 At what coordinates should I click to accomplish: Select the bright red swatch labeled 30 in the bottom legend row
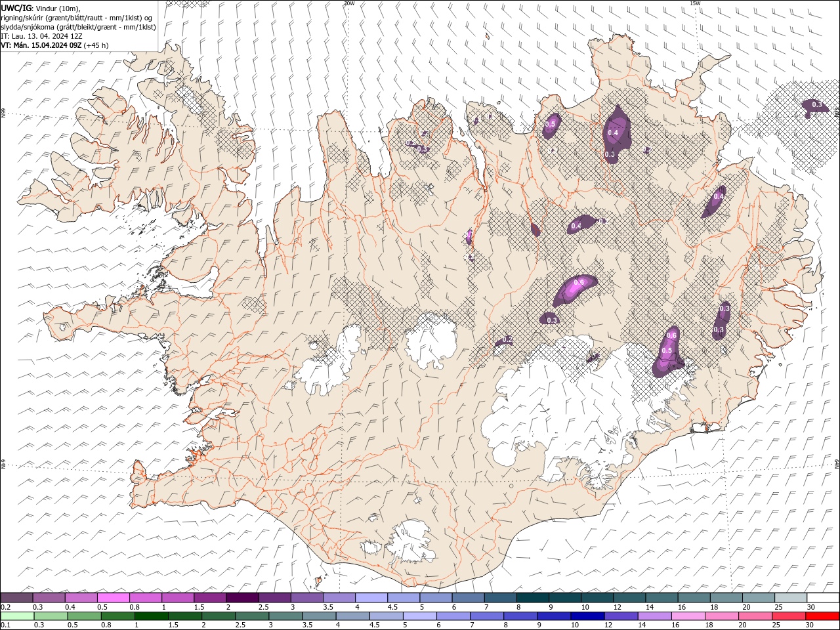click(x=822, y=616)
